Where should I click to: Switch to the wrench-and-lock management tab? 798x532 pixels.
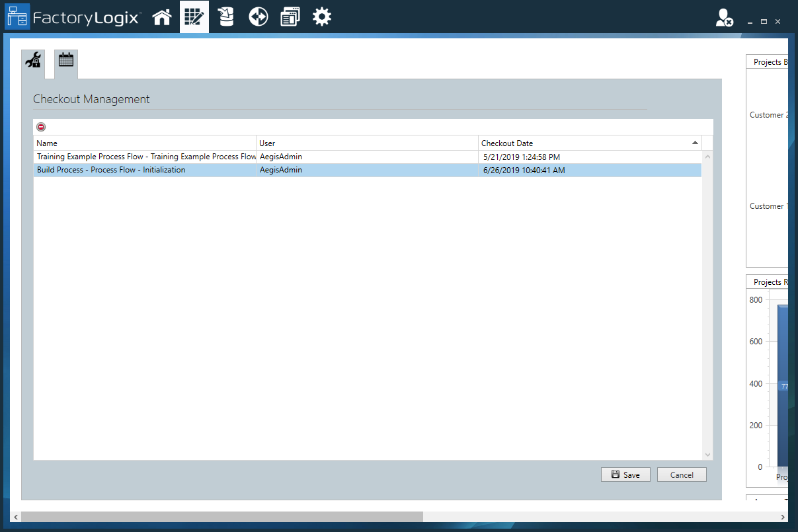[32, 59]
